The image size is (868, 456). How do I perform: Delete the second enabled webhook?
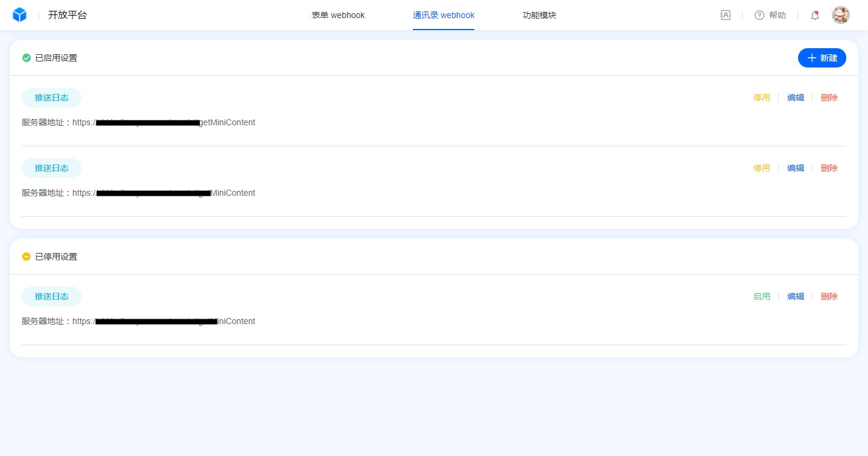coord(829,168)
